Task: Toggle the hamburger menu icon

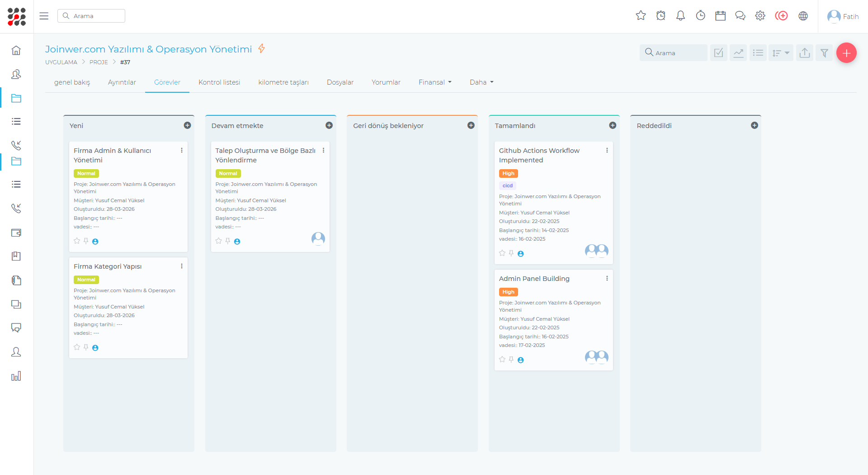Action: click(44, 16)
